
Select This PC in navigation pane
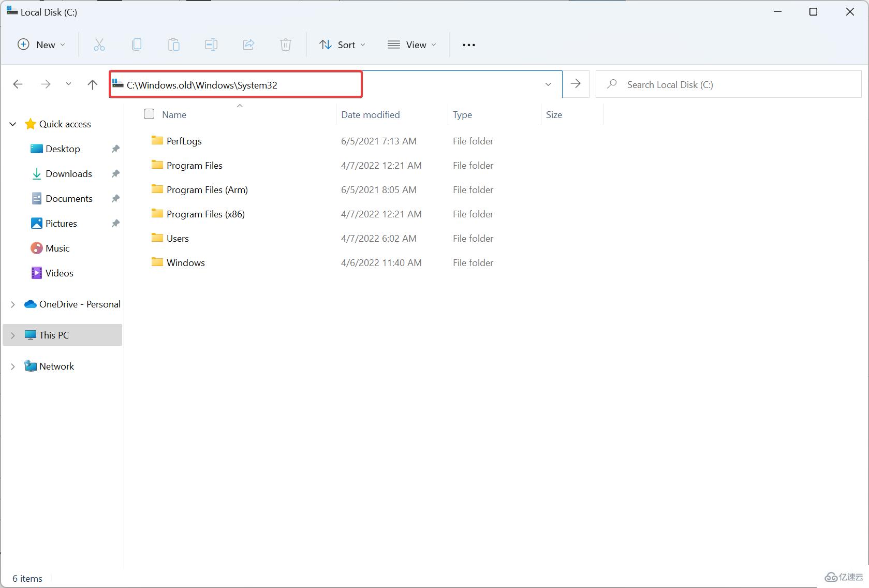click(63, 335)
